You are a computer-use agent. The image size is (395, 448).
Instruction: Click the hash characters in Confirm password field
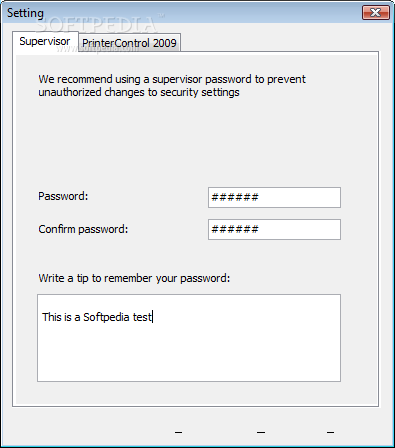pos(235,229)
